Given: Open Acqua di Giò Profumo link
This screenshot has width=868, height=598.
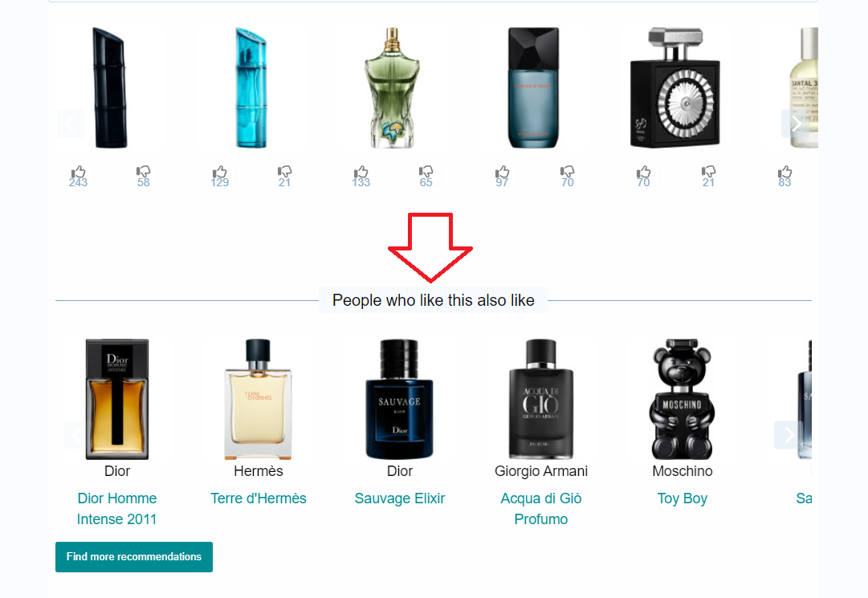Looking at the screenshot, I should point(541,508).
